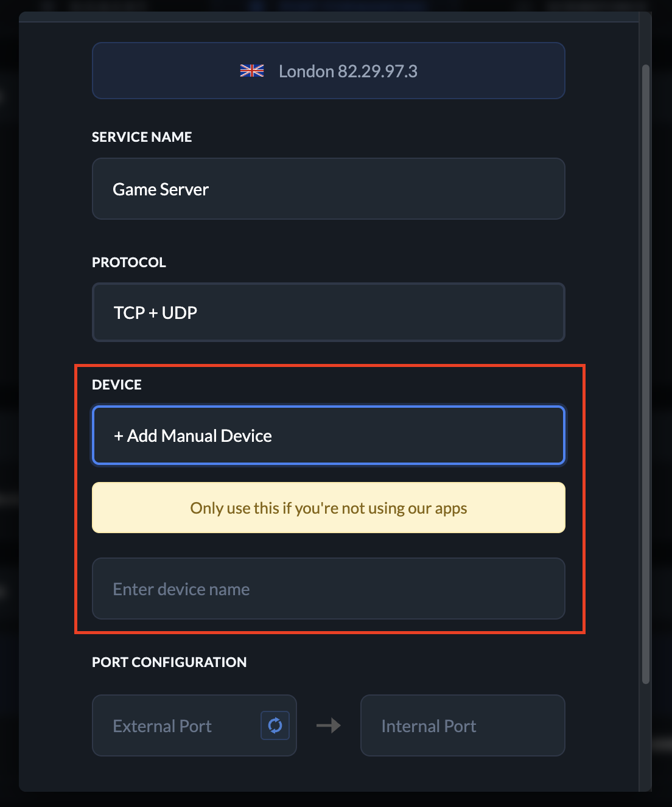Click the + Add Manual Device option
Viewport: 672px width, 807px height.
tap(328, 435)
